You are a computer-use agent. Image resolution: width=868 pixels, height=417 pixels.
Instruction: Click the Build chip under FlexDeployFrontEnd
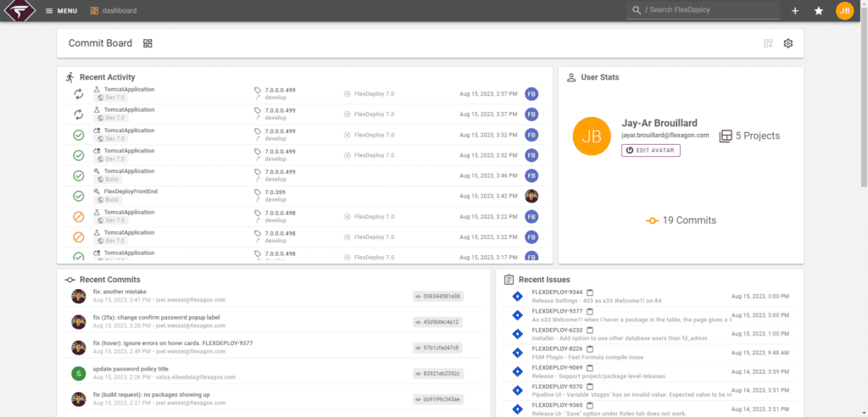pos(108,199)
